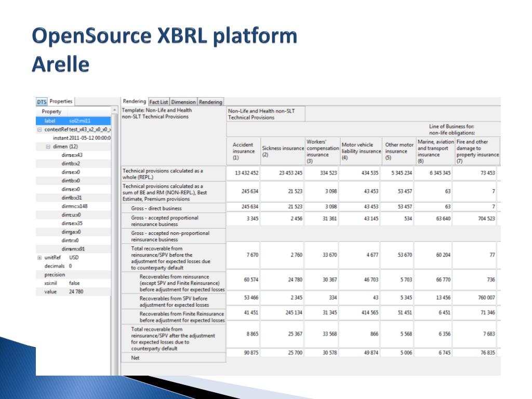Image resolution: width=532 pixels, height=399 pixels.
Task: Select the instant 2011-05-12 row
Action: [x=73, y=138]
